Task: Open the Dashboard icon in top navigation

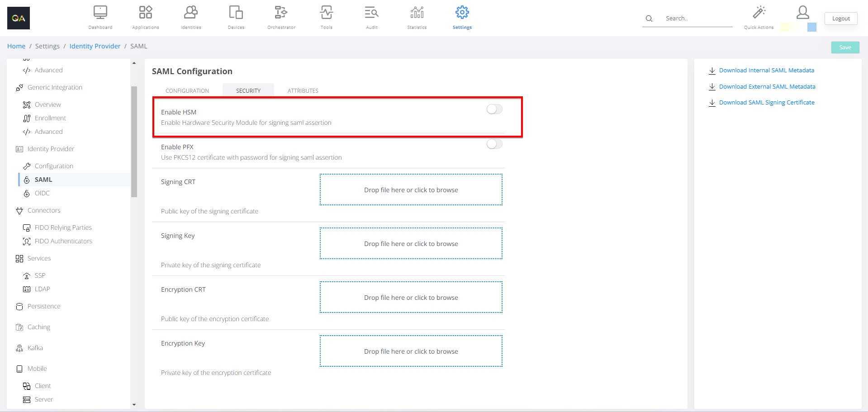Action: tap(100, 13)
